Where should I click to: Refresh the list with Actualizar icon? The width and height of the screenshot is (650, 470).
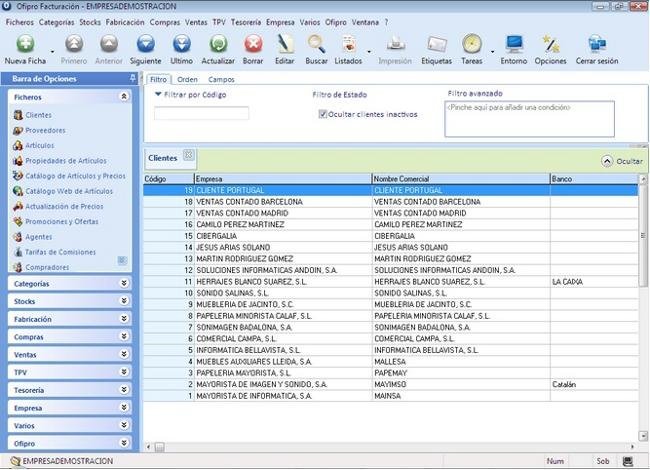[x=218, y=45]
